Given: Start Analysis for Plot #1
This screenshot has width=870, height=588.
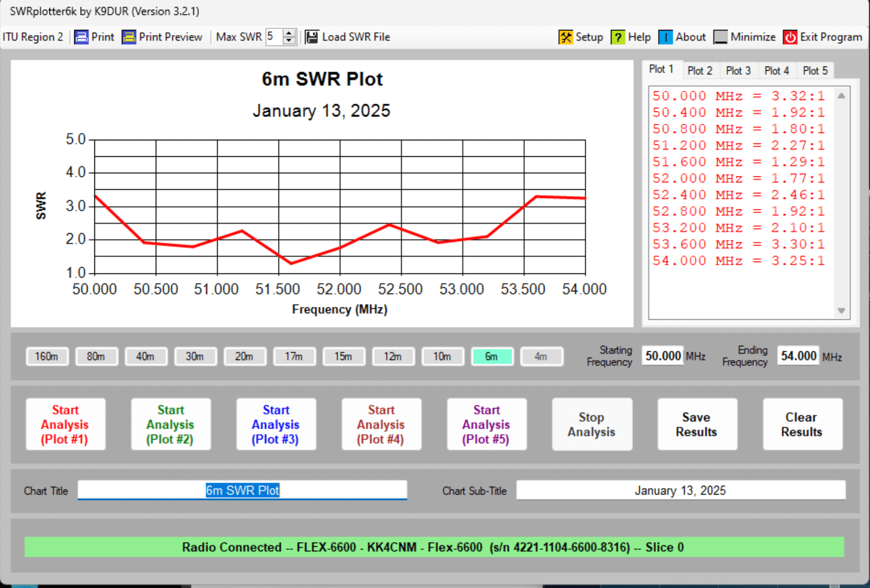Looking at the screenshot, I should click(x=66, y=424).
